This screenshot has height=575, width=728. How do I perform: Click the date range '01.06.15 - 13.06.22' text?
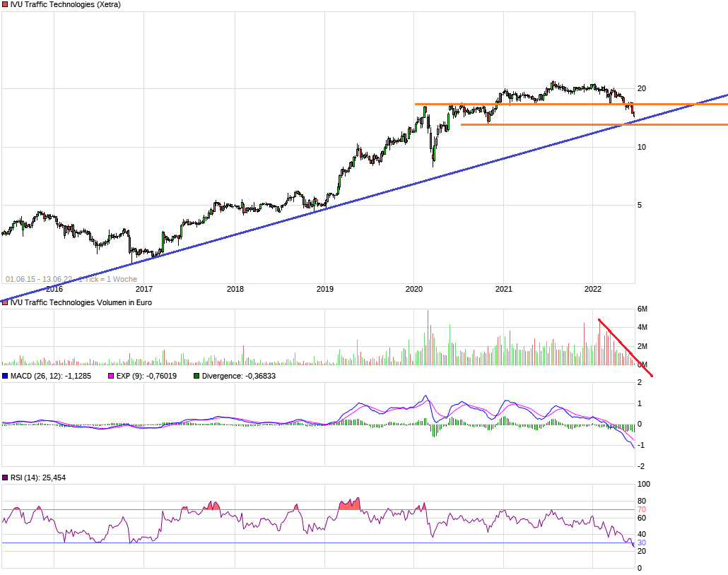tap(39, 279)
